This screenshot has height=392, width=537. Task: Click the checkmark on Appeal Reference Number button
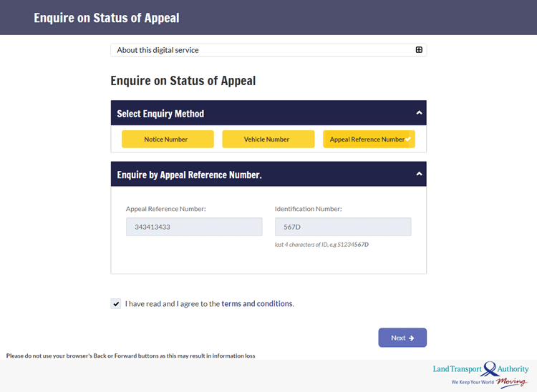tap(408, 139)
